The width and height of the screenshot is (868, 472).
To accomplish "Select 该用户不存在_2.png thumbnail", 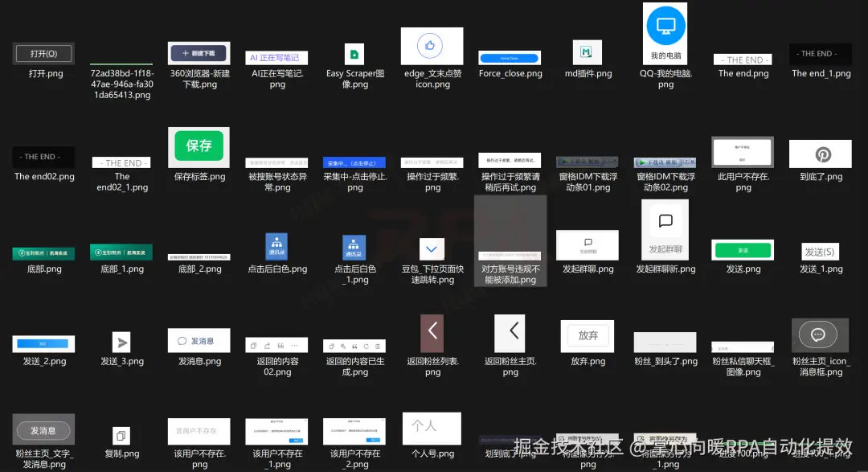I will click(x=354, y=432).
